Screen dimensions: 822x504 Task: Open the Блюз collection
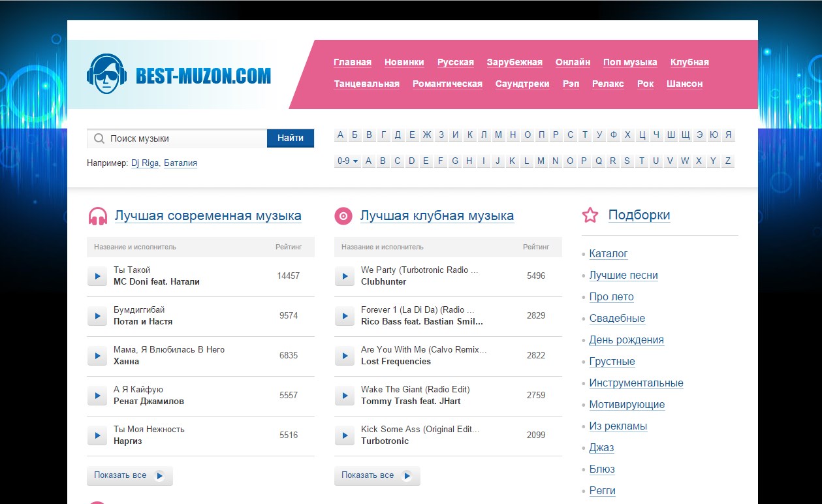click(x=602, y=469)
